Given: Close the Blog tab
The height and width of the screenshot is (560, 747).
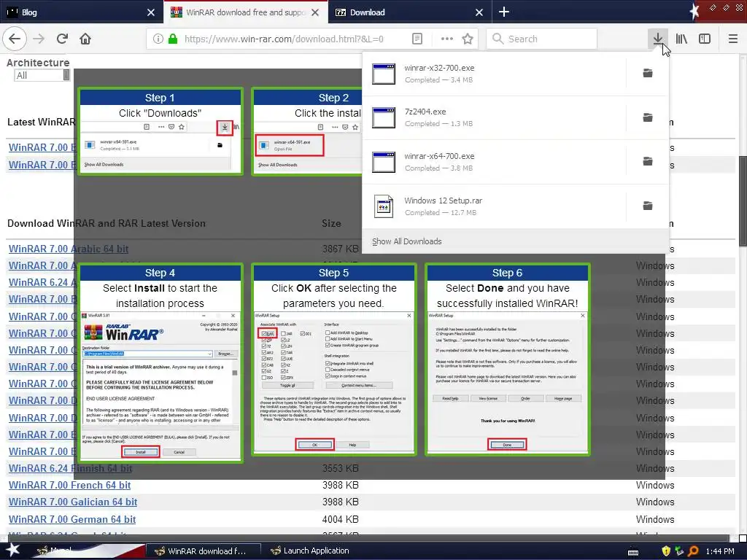Looking at the screenshot, I should click(x=151, y=12).
